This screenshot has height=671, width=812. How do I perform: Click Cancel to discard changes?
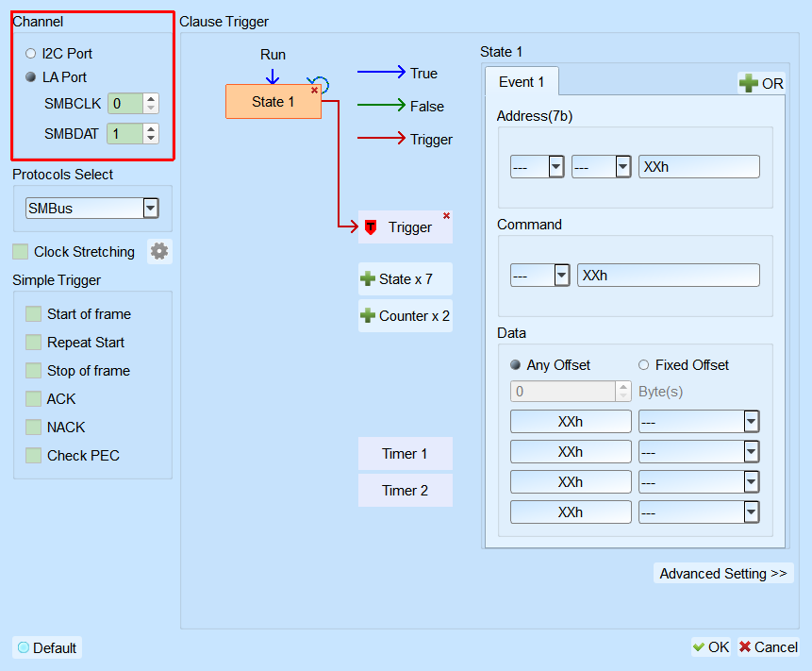[x=768, y=647]
